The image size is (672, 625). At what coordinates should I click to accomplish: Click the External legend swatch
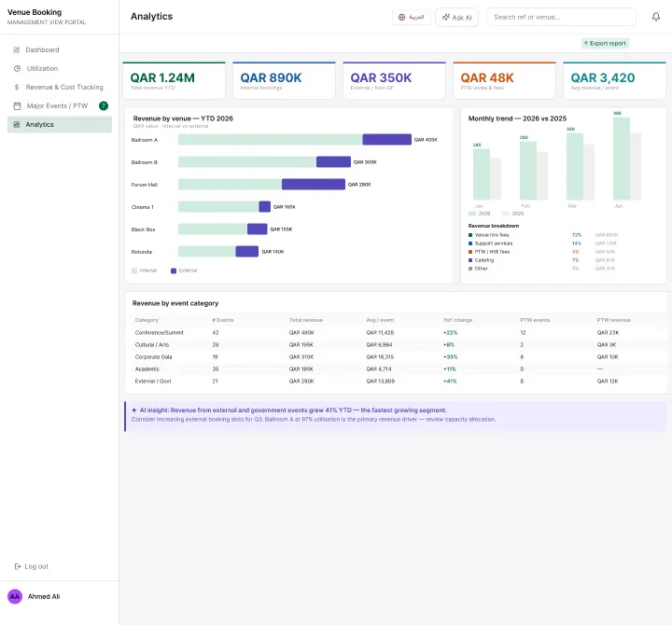click(x=174, y=271)
